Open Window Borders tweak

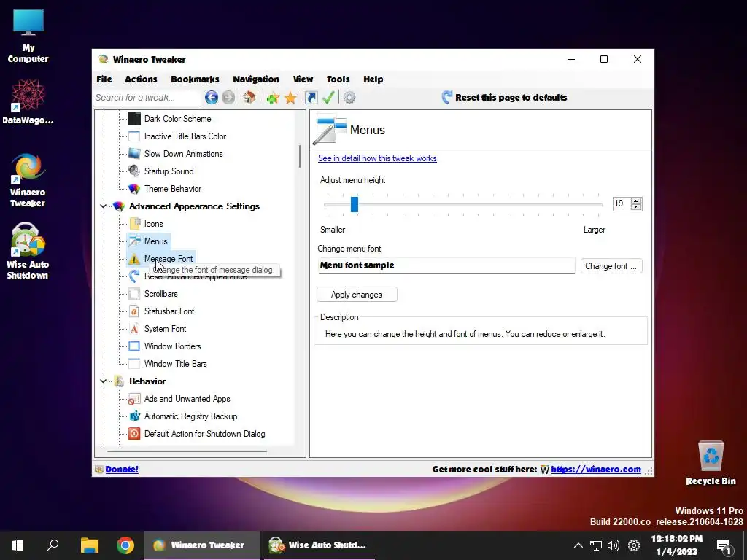172,346
